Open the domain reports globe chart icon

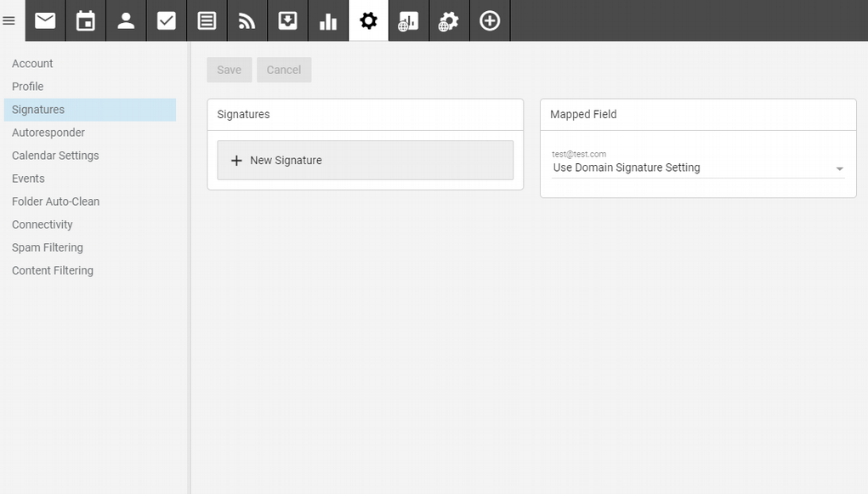click(409, 20)
